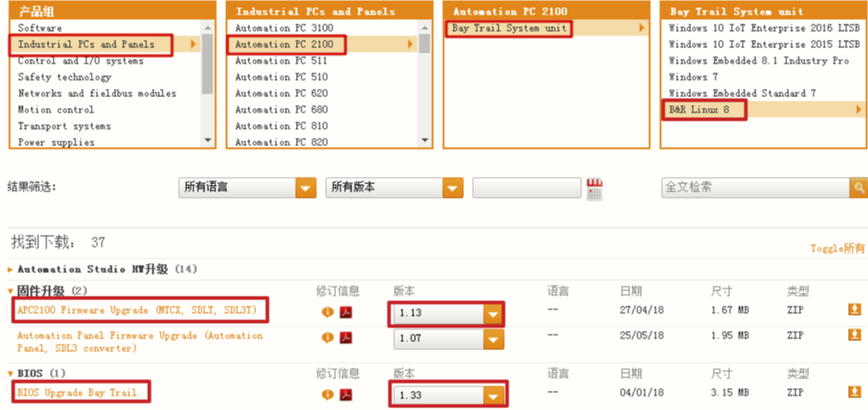The width and height of the screenshot is (868, 410).
Task: Select Windows 7 entry
Action: [x=693, y=77]
